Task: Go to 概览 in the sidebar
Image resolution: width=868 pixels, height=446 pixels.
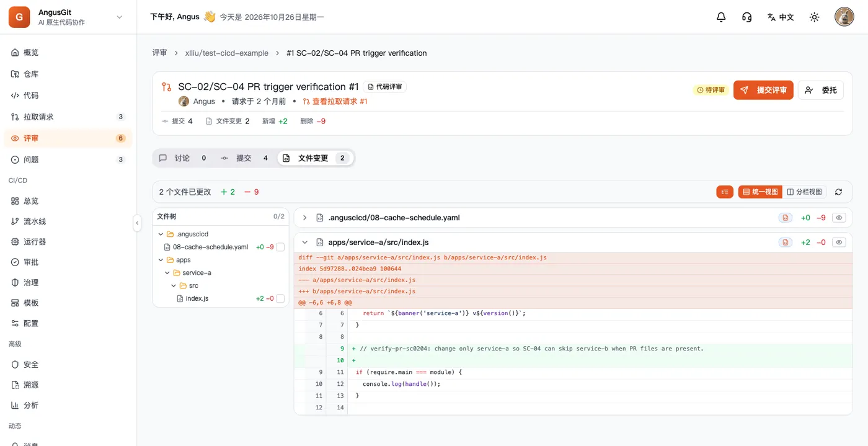Action: 68,53
